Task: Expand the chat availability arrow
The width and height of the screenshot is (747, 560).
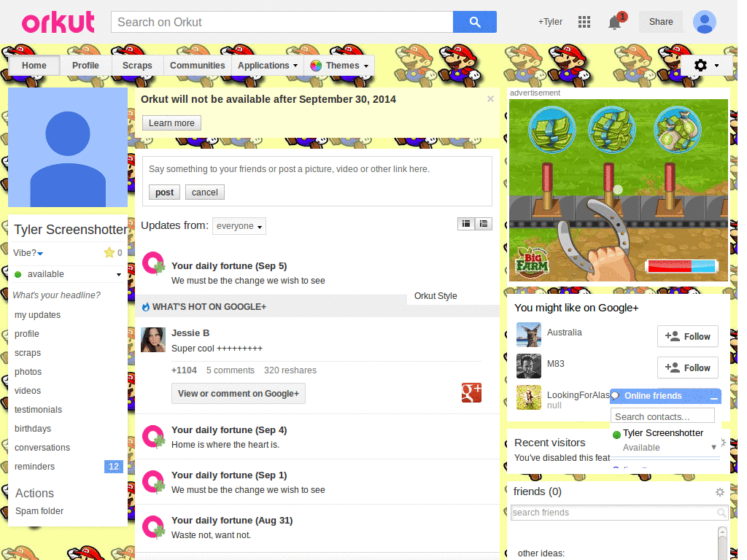Action: [x=713, y=447]
